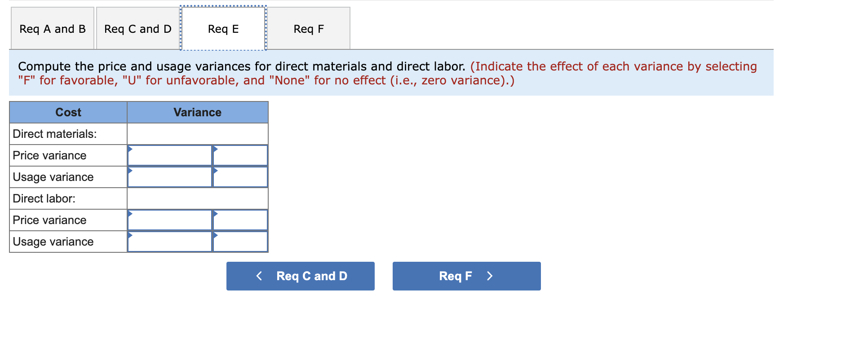Click the direct materials price variance amount field
This screenshot has width=868, height=352.
click(169, 155)
